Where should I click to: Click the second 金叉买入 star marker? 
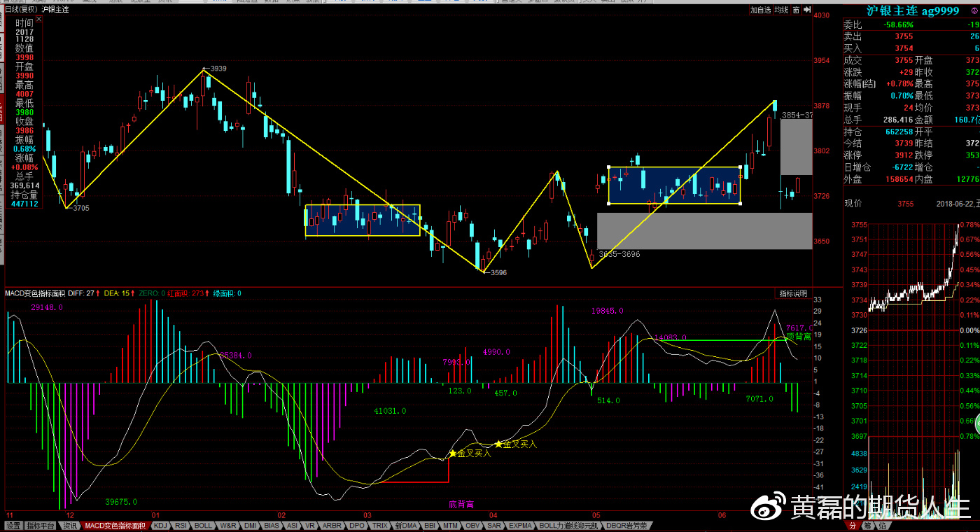498,444
